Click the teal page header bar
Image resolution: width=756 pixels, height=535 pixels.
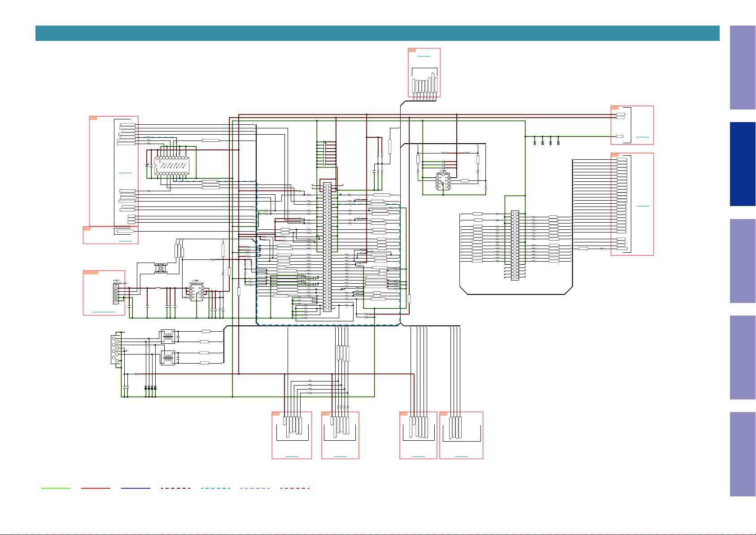tap(377, 33)
